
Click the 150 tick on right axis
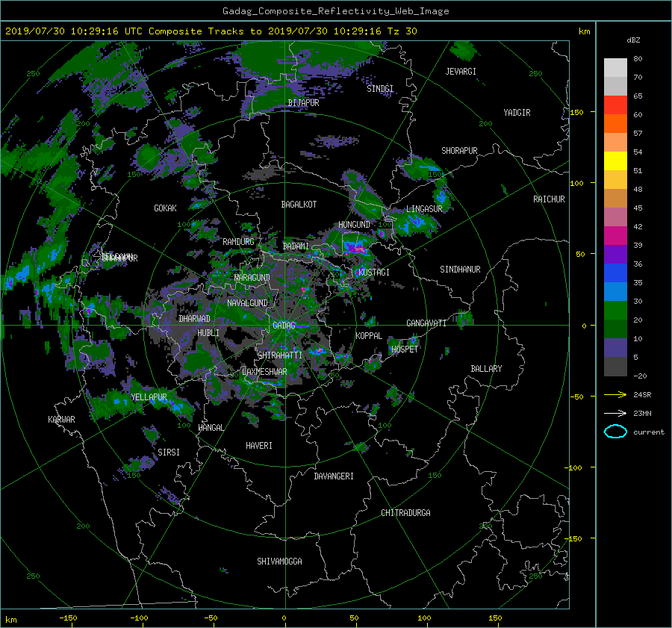click(x=577, y=112)
